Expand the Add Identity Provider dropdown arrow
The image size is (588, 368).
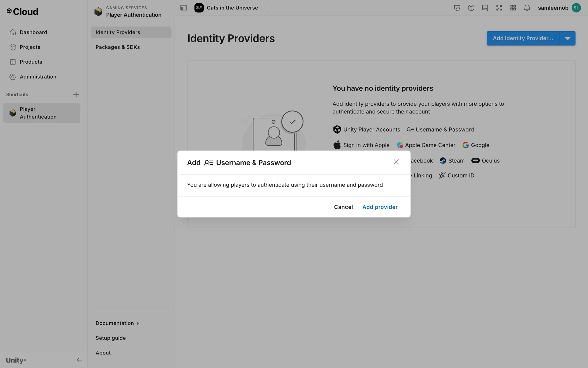click(x=567, y=38)
